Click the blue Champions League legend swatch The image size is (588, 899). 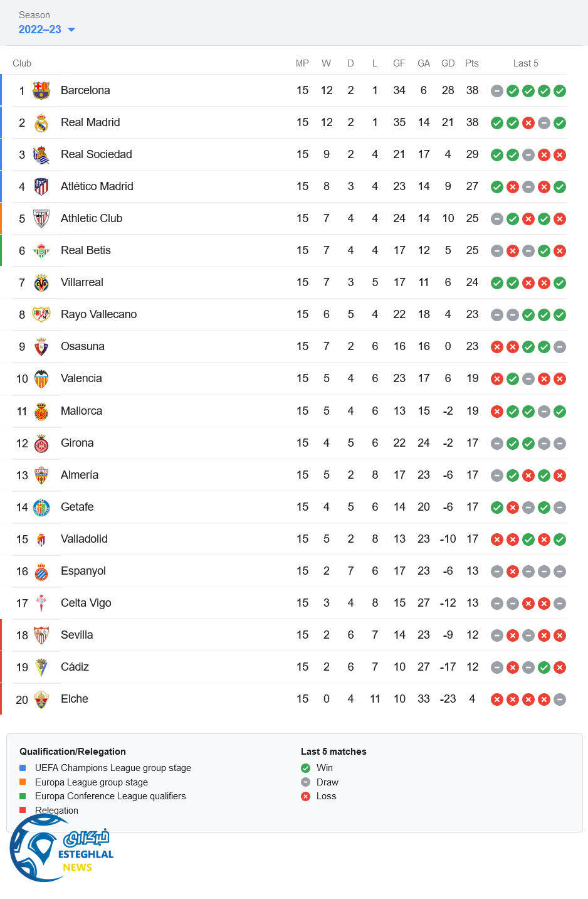[23, 768]
